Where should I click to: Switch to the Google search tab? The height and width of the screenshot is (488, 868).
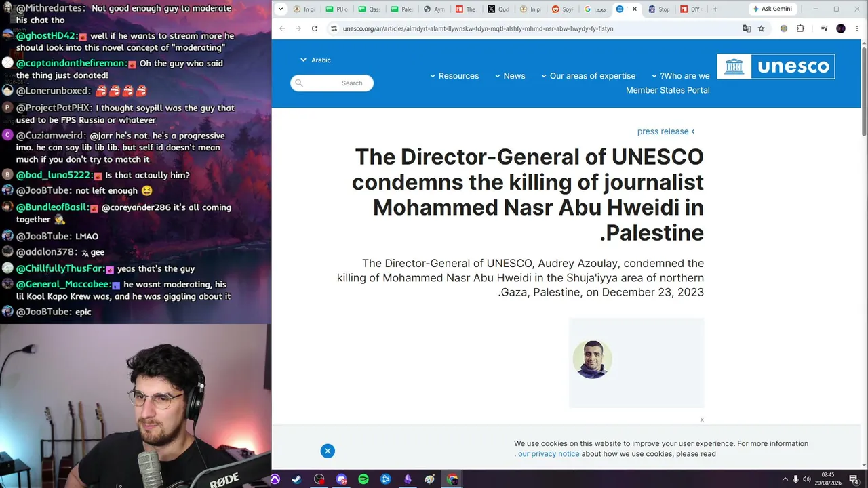595,9
